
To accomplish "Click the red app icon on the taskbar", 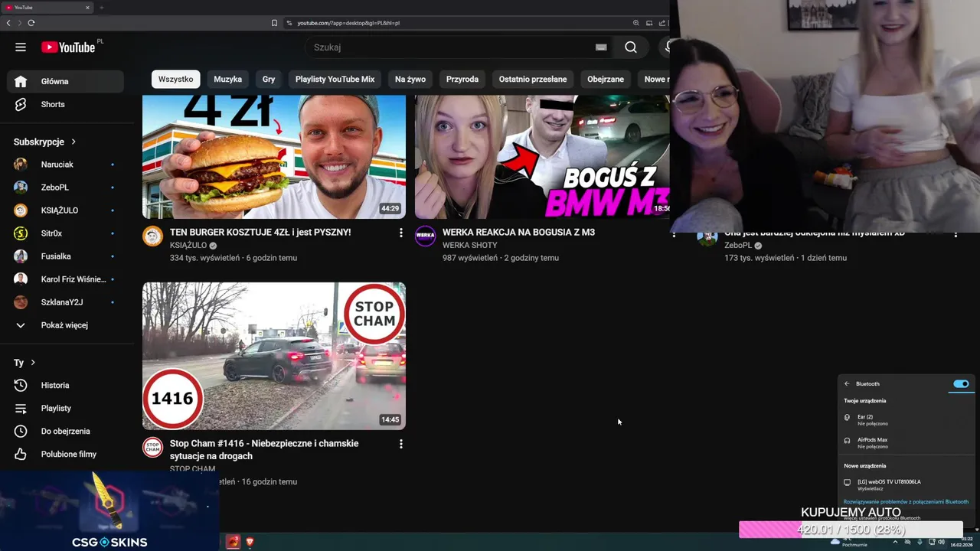I will pyautogui.click(x=233, y=542).
